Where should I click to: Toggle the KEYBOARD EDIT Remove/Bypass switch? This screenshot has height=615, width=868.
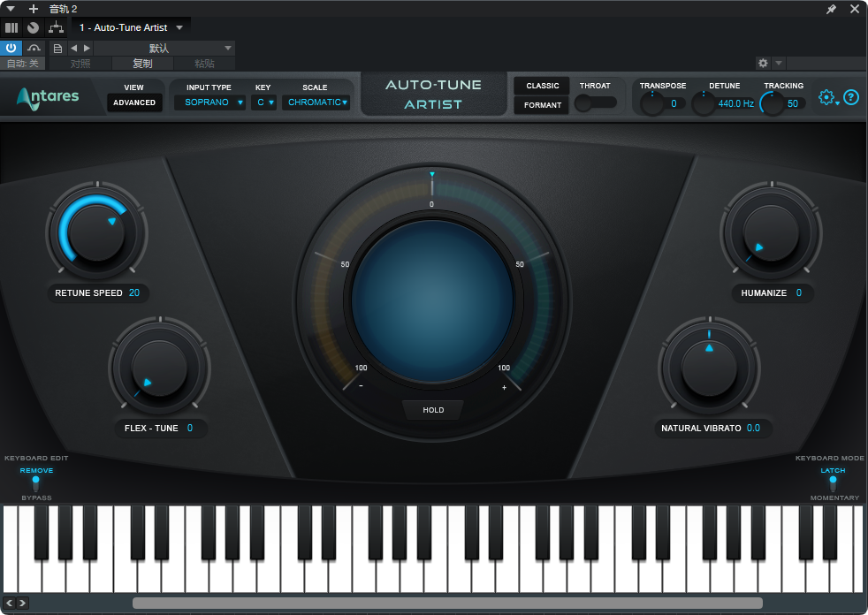click(x=36, y=483)
